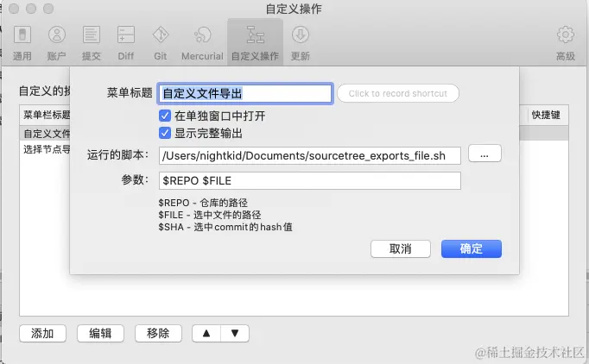Move action down with the ▼ button
This screenshot has width=589, height=364.
tap(235, 333)
